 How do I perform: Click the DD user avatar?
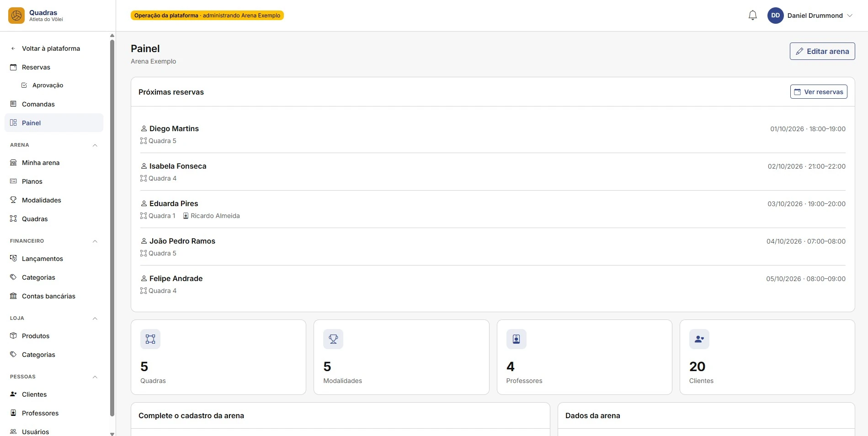coord(775,16)
